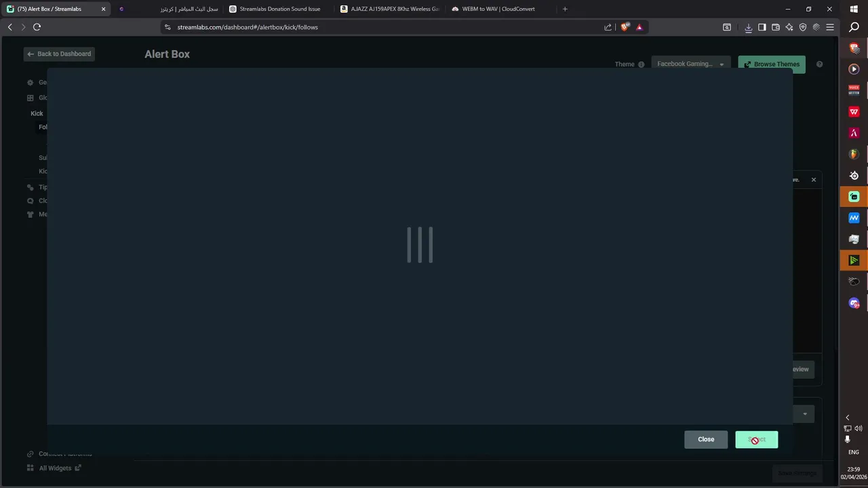The image size is (868, 488).
Task: Expand the Facebook Gaming theme dropdown
Action: click(690, 64)
